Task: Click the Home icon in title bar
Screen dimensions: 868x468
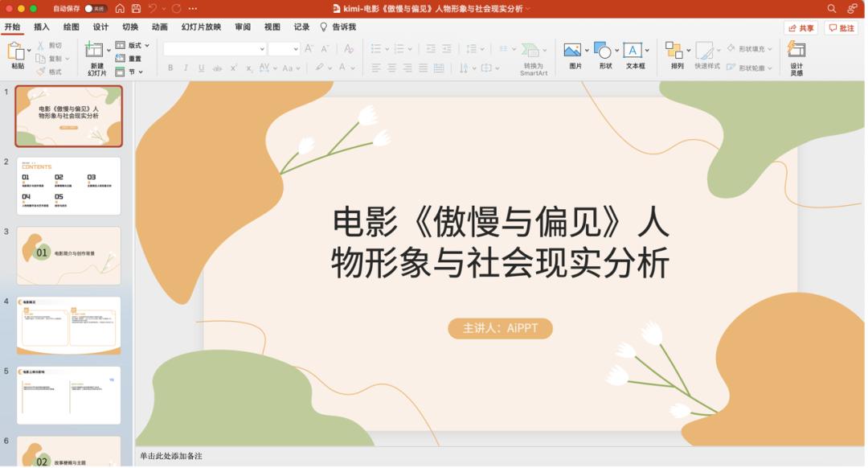Action: (x=120, y=9)
